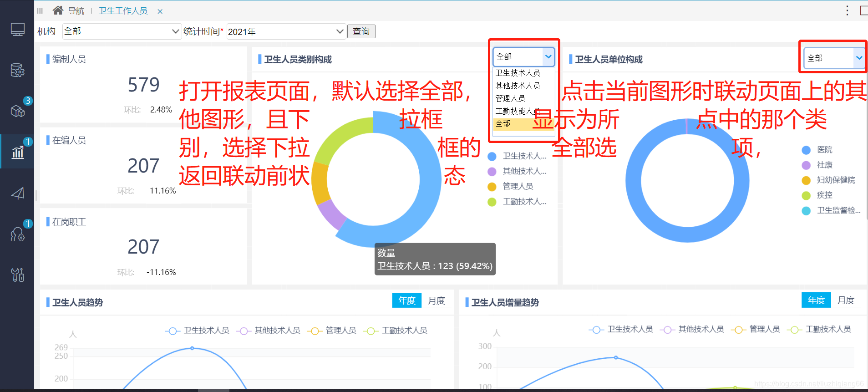Switch to the 卫生工作人员 tab
This screenshot has height=392, width=868.
tap(123, 10)
